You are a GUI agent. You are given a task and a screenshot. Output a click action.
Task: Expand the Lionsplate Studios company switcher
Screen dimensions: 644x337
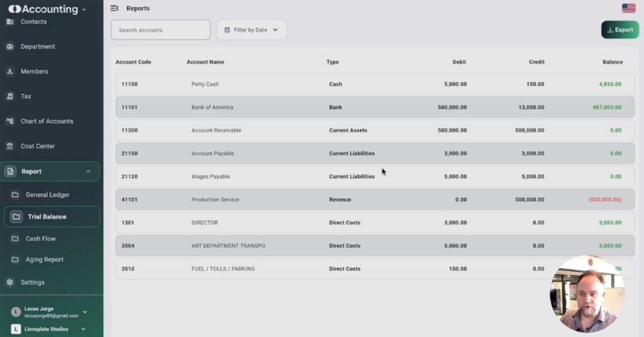pyautogui.click(x=83, y=329)
